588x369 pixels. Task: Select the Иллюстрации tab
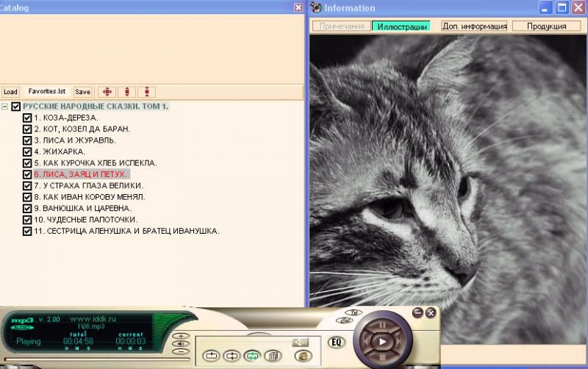401,26
